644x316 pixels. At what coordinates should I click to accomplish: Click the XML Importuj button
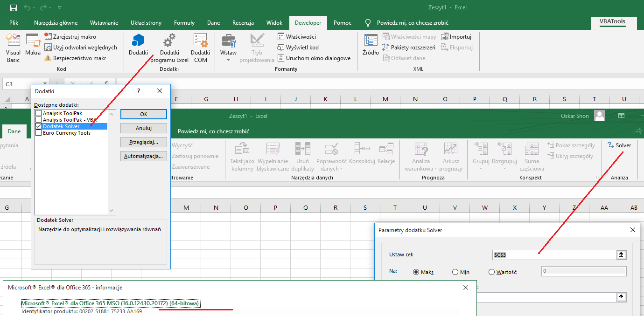click(456, 36)
